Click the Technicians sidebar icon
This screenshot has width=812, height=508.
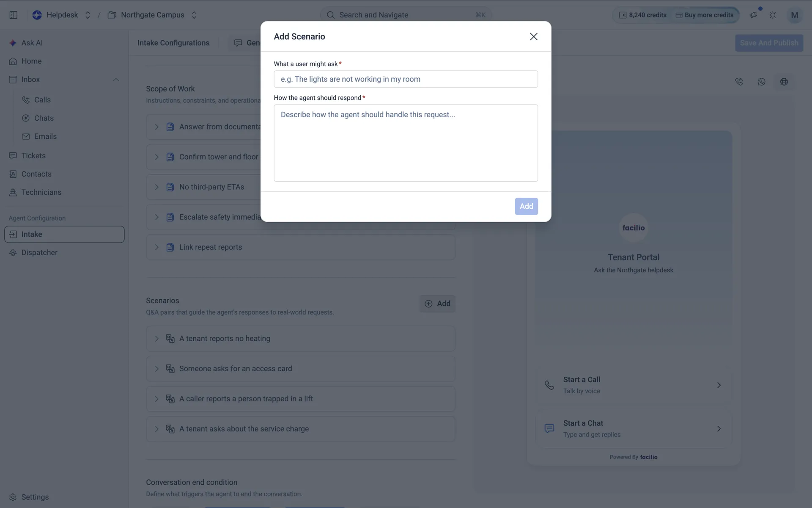point(13,192)
